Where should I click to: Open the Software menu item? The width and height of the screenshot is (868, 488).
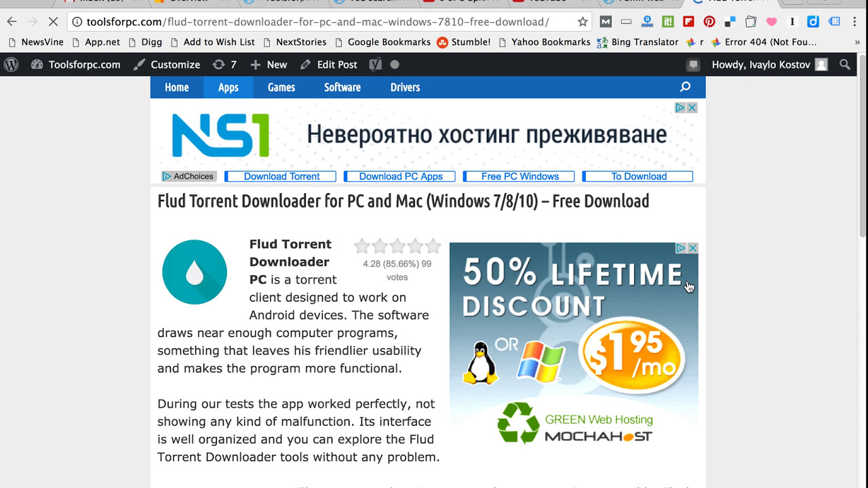point(342,87)
